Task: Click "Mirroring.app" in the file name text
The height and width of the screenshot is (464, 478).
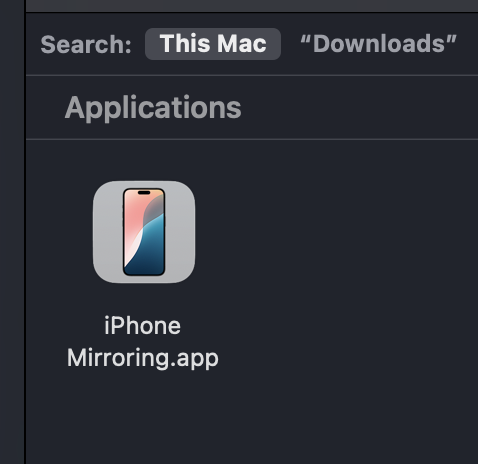Action: [x=143, y=358]
